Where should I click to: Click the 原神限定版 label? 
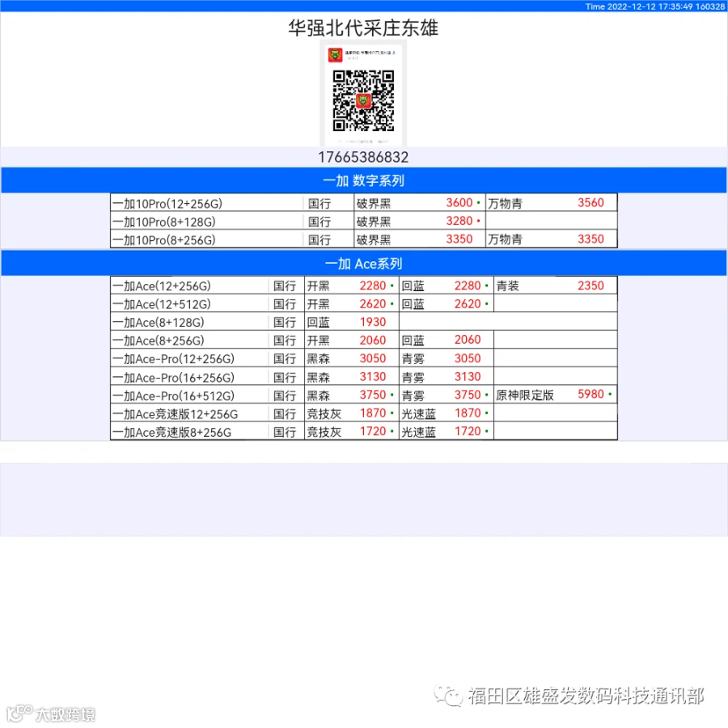tap(525, 395)
